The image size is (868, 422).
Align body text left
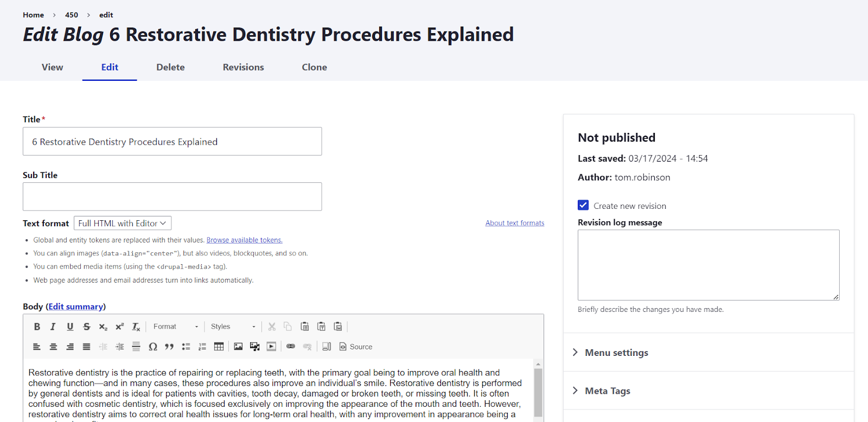pyautogui.click(x=37, y=347)
